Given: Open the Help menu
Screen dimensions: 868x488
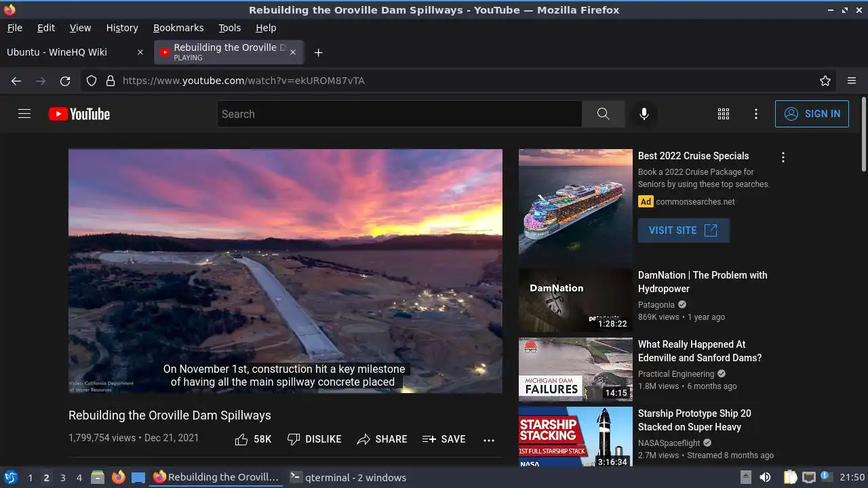Looking at the screenshot, I should pyautogui.click(x=266, y=28).
